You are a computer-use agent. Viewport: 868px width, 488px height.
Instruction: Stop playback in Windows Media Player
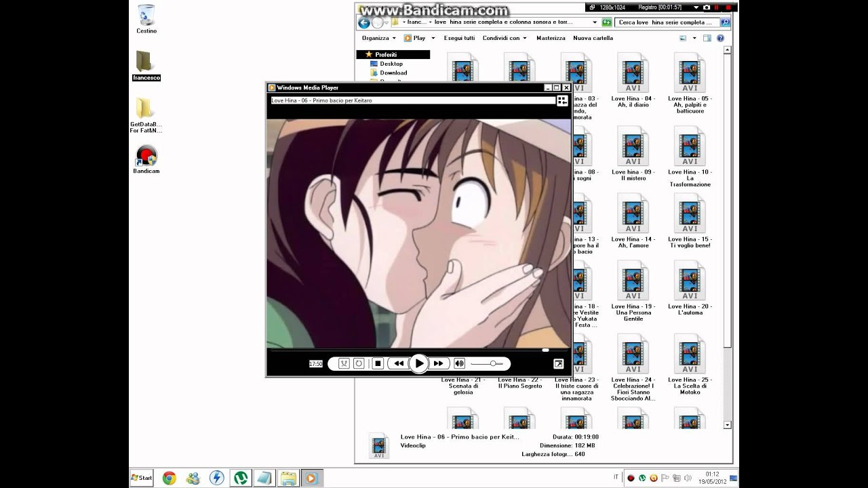point(378,364)
